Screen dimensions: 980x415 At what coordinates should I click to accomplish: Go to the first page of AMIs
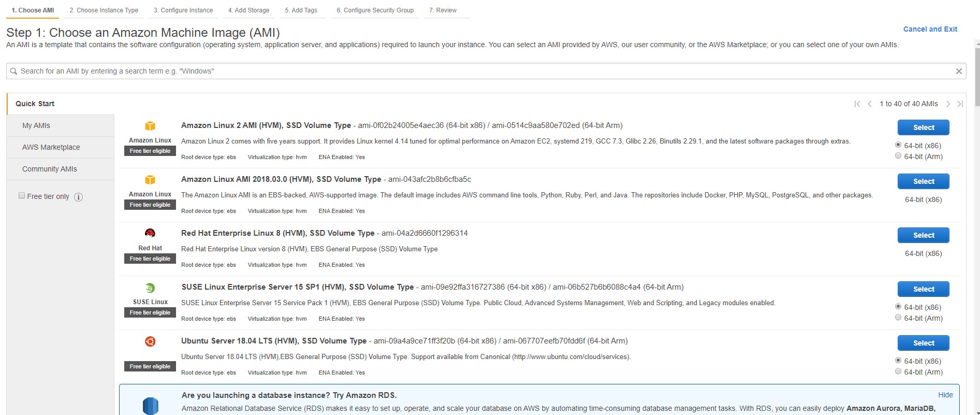coord(857,104)
